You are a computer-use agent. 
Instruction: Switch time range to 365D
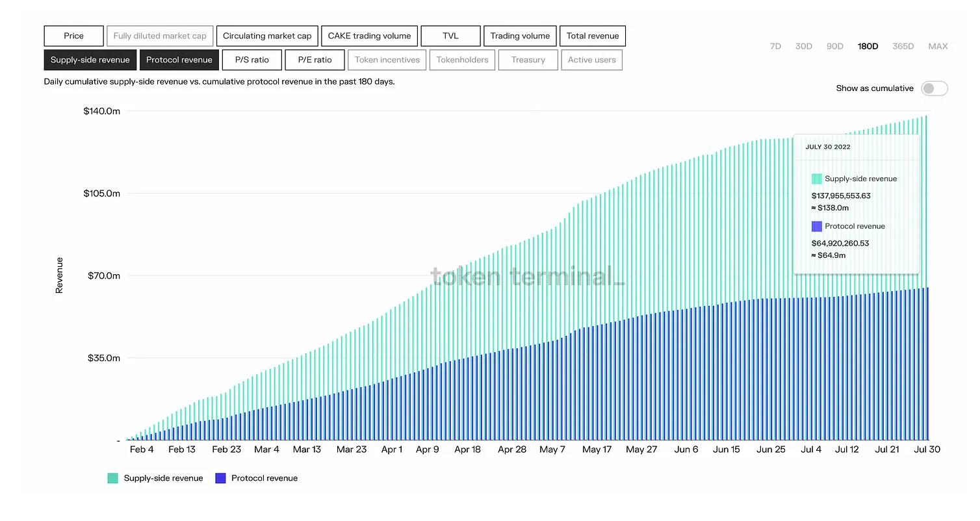point(903,46)
